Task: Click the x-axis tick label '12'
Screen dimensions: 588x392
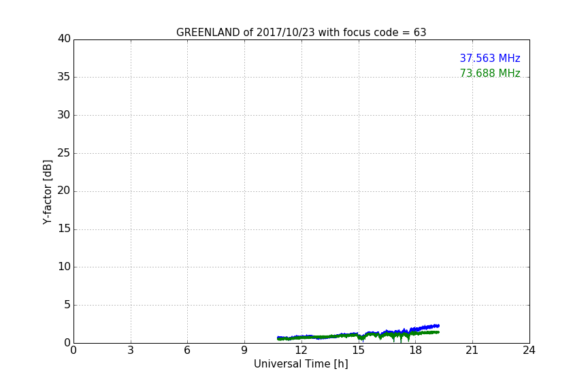Action: 301,350
